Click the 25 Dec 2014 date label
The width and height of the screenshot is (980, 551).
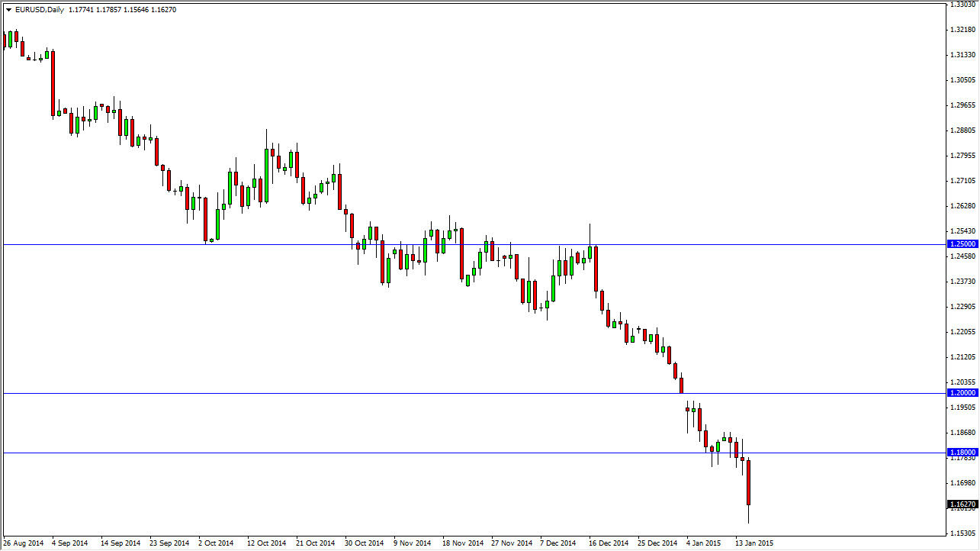(x=657, y=543)
